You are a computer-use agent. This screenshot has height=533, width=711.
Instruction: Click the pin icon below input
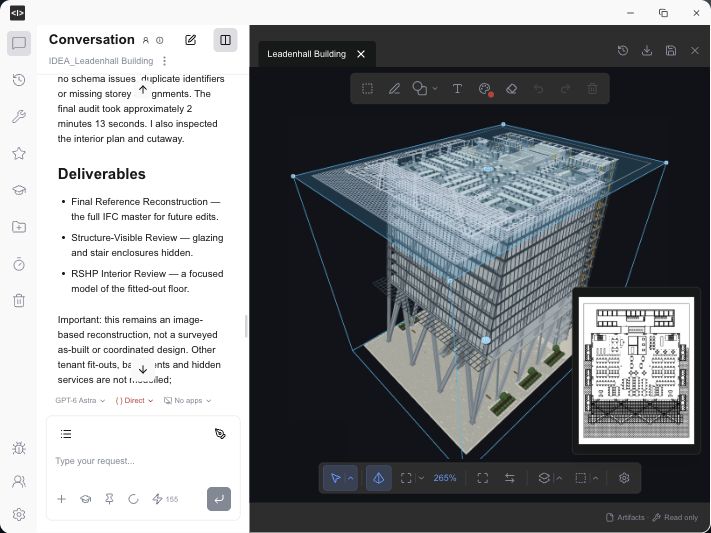pos(109,499)
